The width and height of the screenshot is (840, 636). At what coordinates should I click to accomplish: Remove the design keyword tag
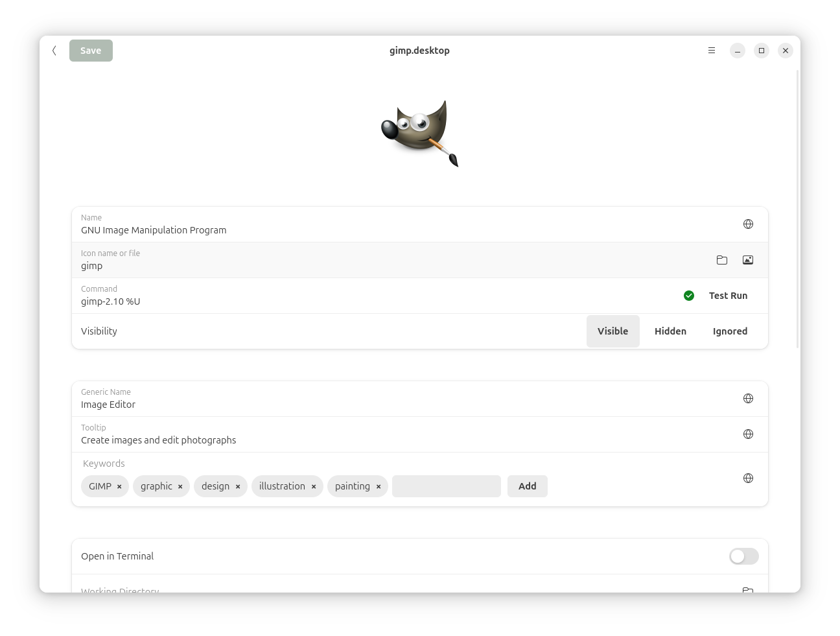coord(238,486)
